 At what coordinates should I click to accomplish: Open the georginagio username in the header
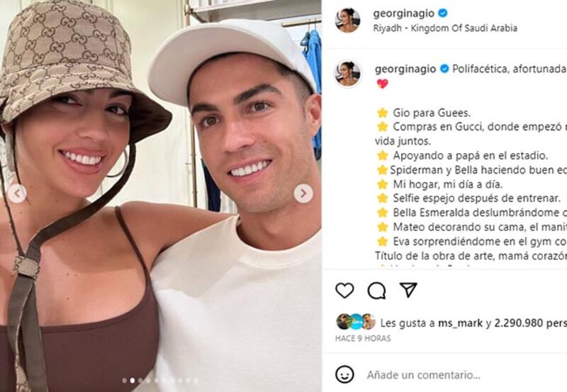[x=404, y=13]
